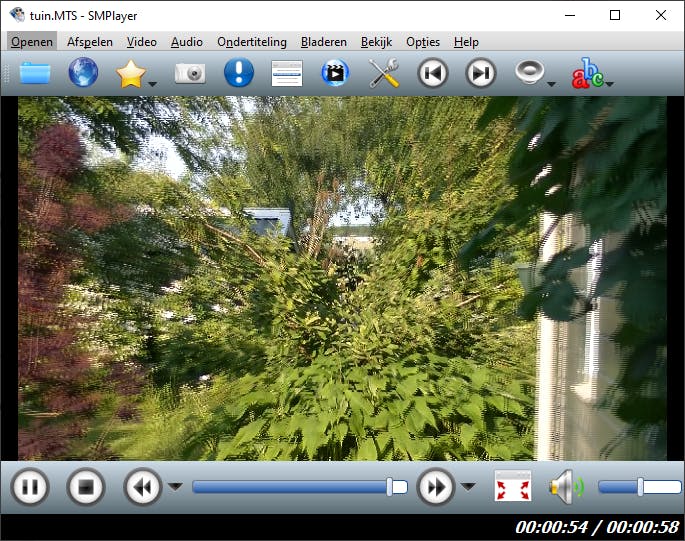Rewind with the double-left arrow button
Viewport: 685px width, 541px height.
pos(142,487)
